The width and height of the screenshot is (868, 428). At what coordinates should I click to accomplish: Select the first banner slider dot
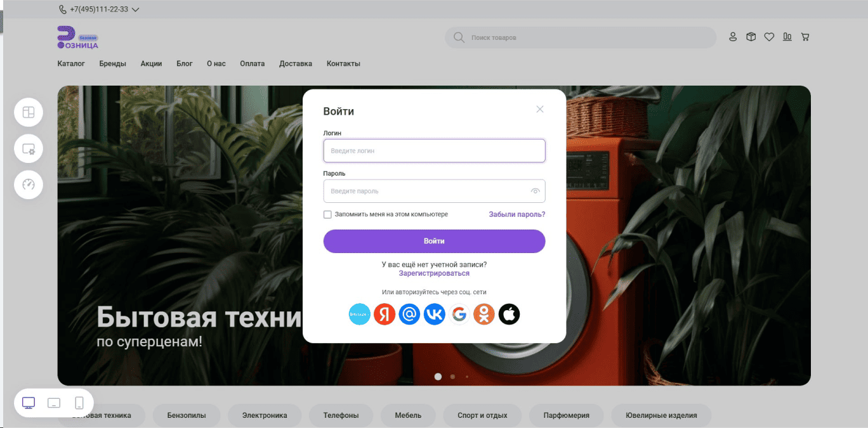pyautogui.click(x=438, y=377)
